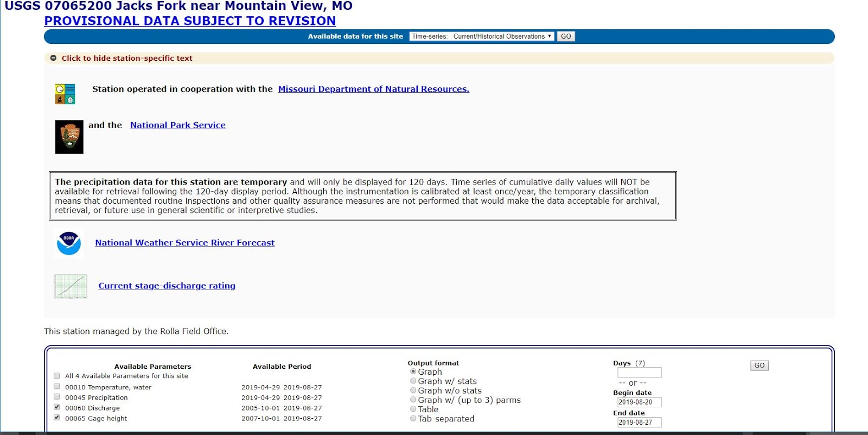Select Graph w/ (up to 3) parms radio
Screen dimensions: 868x435
pyautogui.click(x=413, y=400)
